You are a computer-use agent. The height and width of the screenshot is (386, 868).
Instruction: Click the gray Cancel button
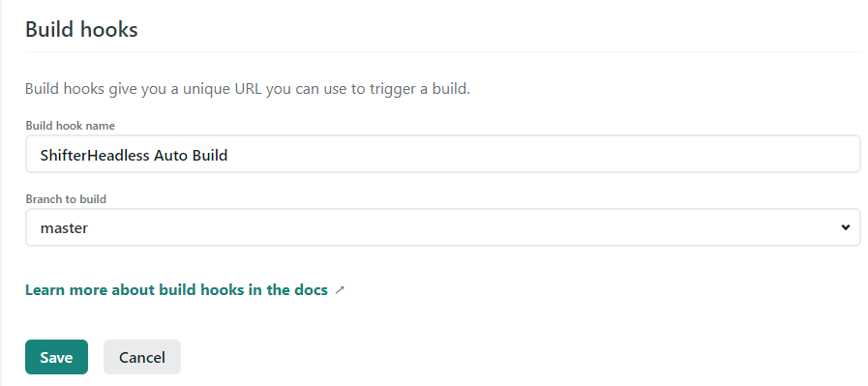point(142,357)
